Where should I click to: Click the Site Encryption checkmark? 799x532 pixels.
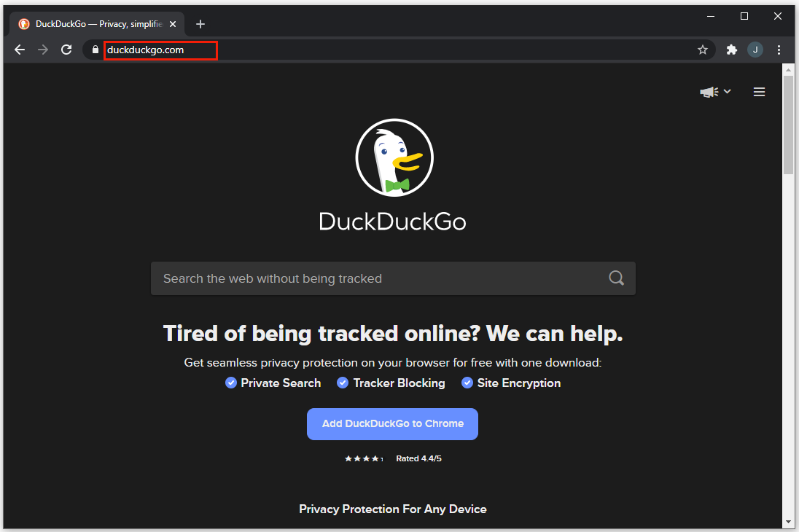(x=467, y=383)
